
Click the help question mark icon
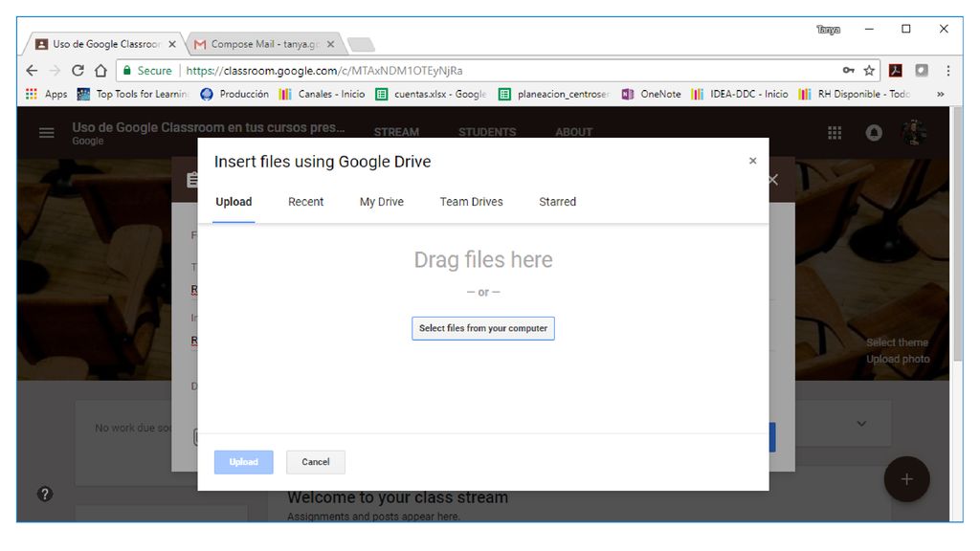(x=45, y=495)
